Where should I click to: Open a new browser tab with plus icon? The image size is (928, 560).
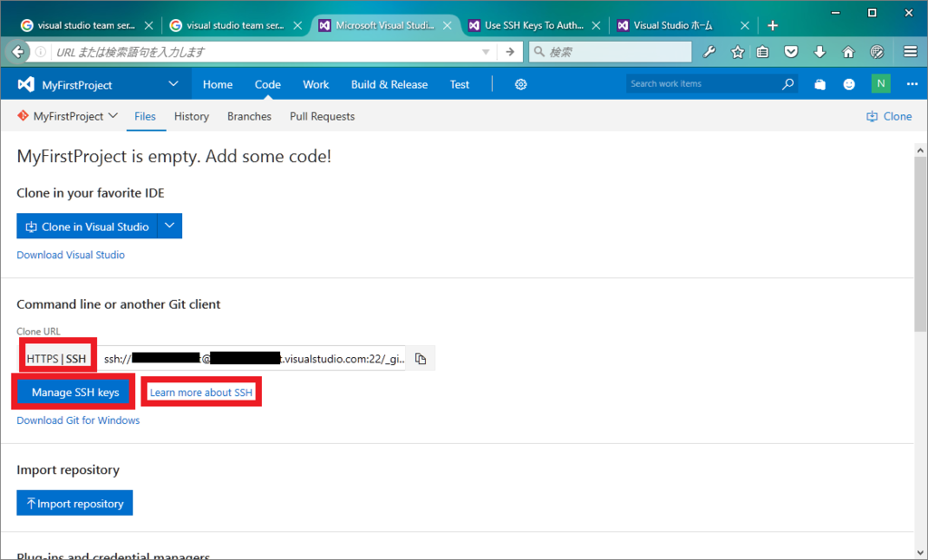(x=772, y=25)
